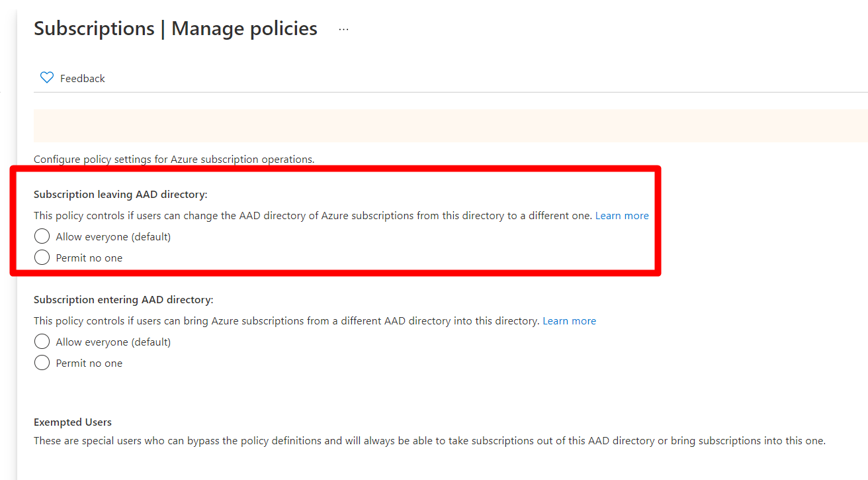Click the Feedback heart icon
This screenshot has height=480, width=868.
point(46,78)
